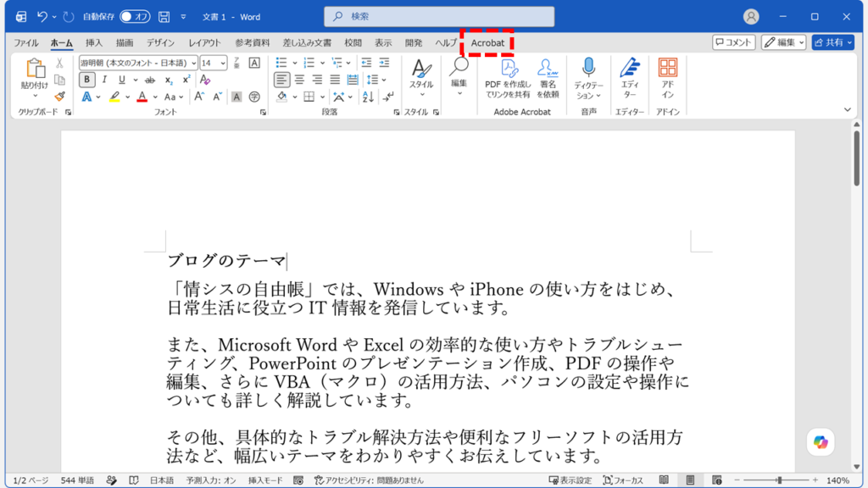Image resolution: width=868 pixels, height=488 pixels.
Task: Apply distributed alignment
Action: click(x=353, y=80)
